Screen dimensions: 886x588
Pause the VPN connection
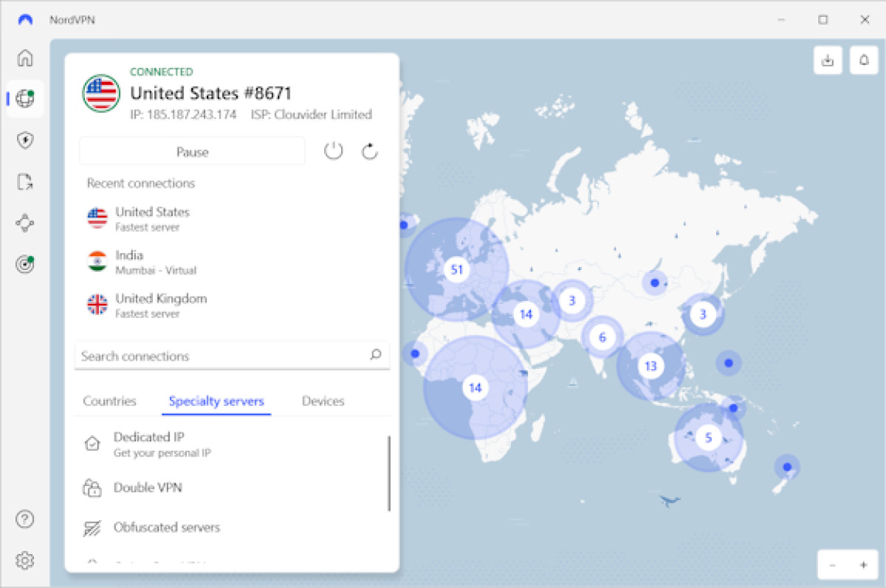click(192, 152)
